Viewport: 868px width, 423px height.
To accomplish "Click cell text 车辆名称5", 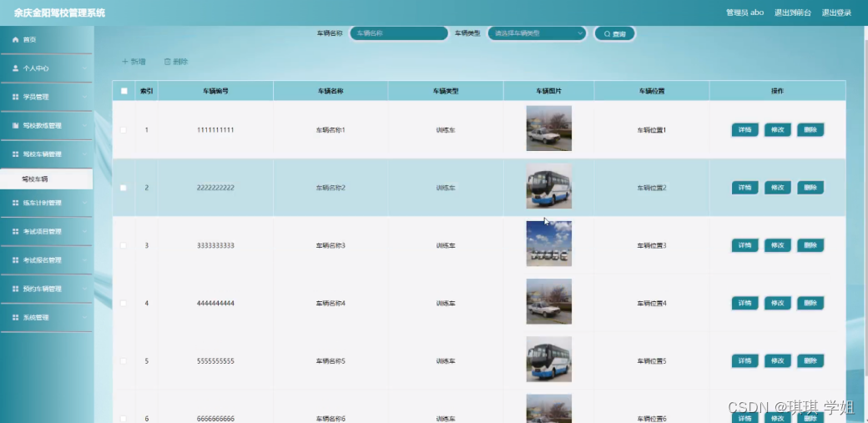I will pyautogui.click(x=331, y=361).
